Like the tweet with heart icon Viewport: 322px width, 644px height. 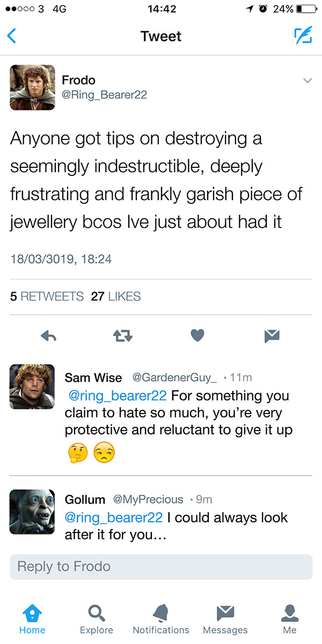coord(197,336)
